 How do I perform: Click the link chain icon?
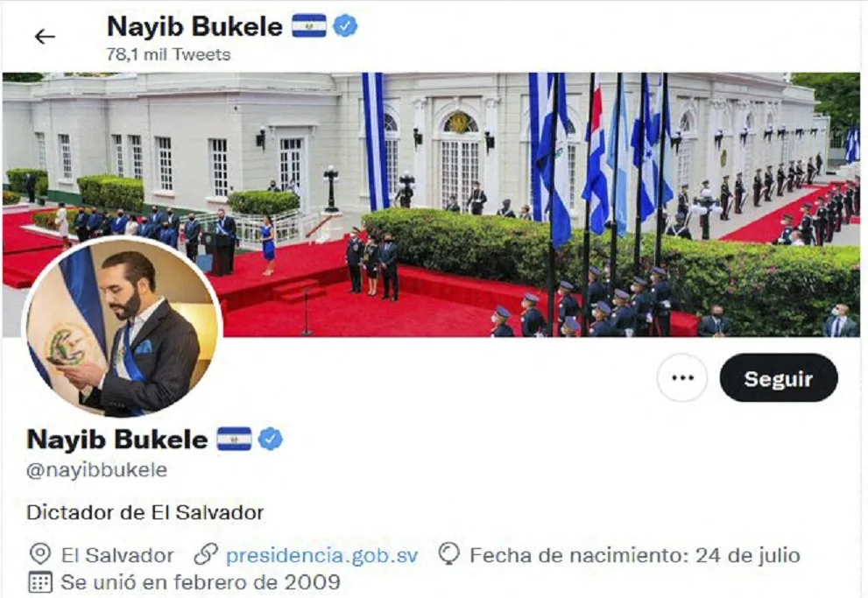click(x=205, y=554)
